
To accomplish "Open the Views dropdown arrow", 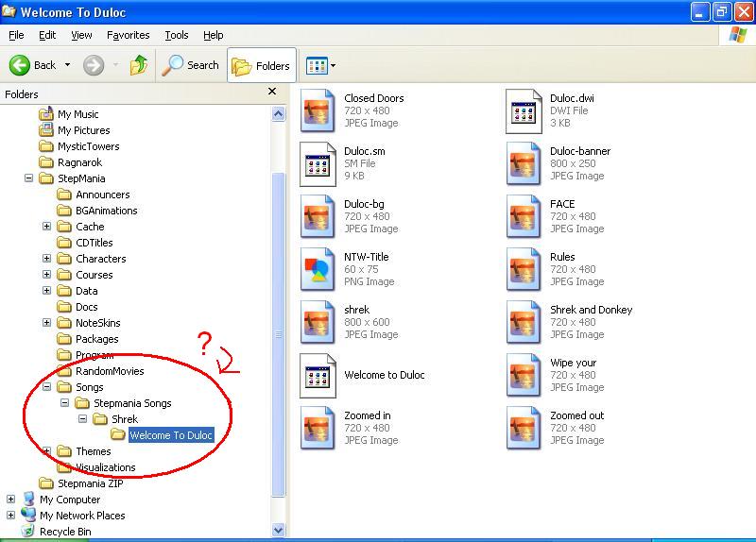I will coord(333,65).
